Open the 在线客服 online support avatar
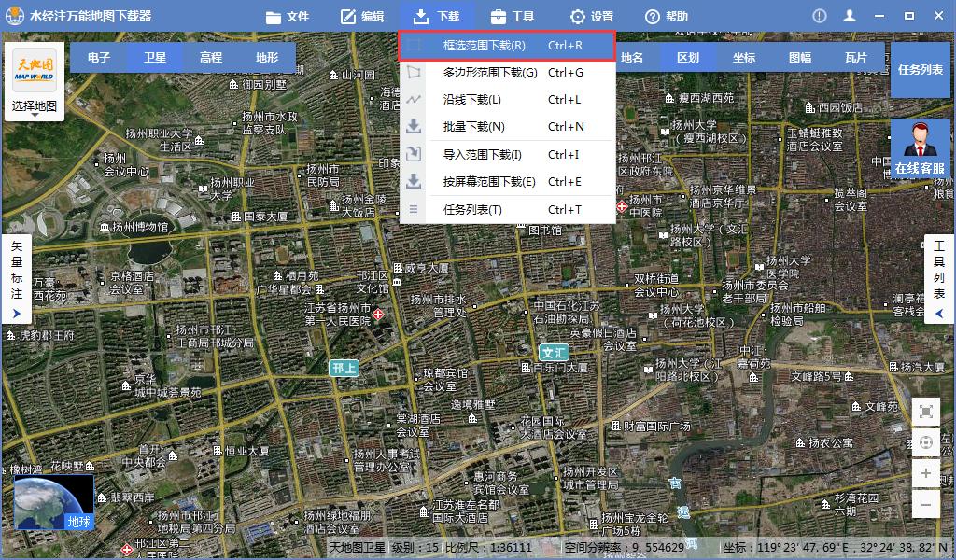 pos(920,148)
